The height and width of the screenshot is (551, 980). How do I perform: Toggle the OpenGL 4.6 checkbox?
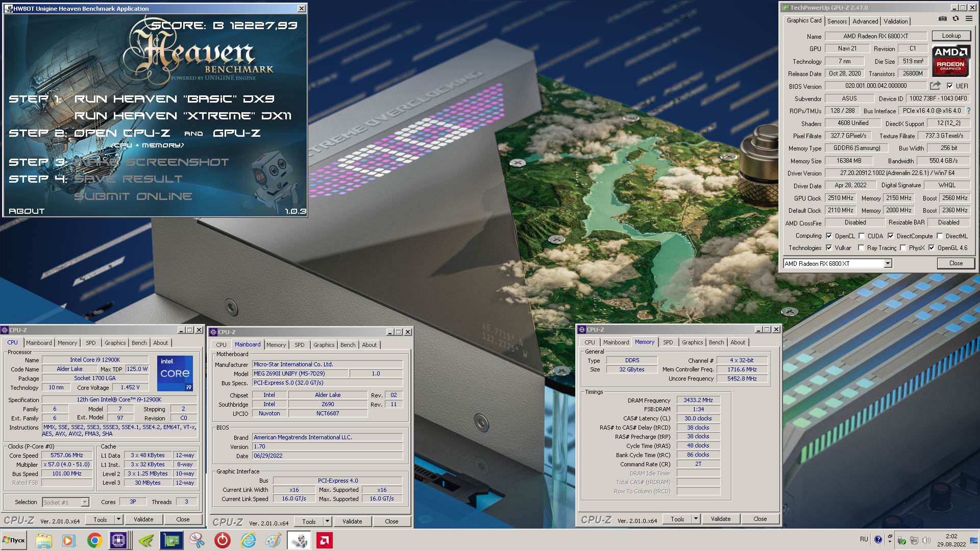pyautogui.click(x=932, y=247)
